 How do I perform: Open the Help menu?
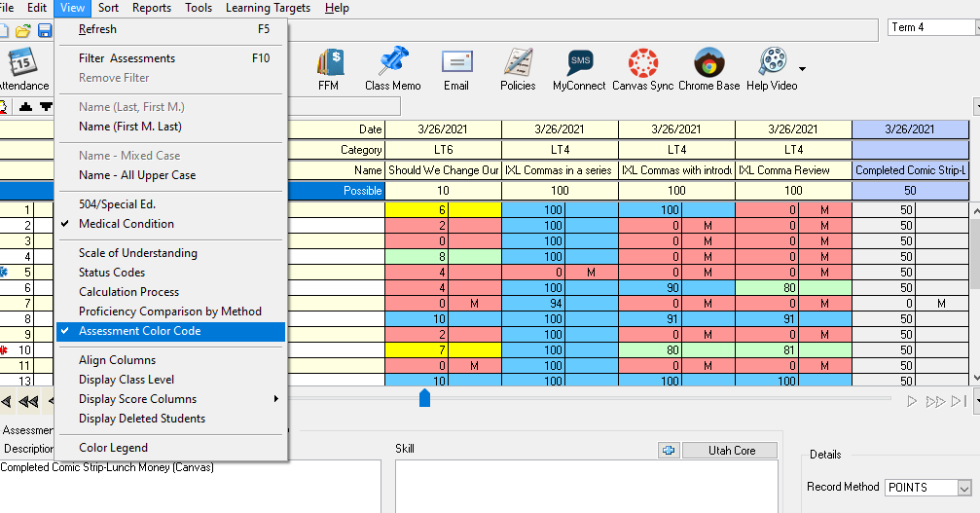337,8
